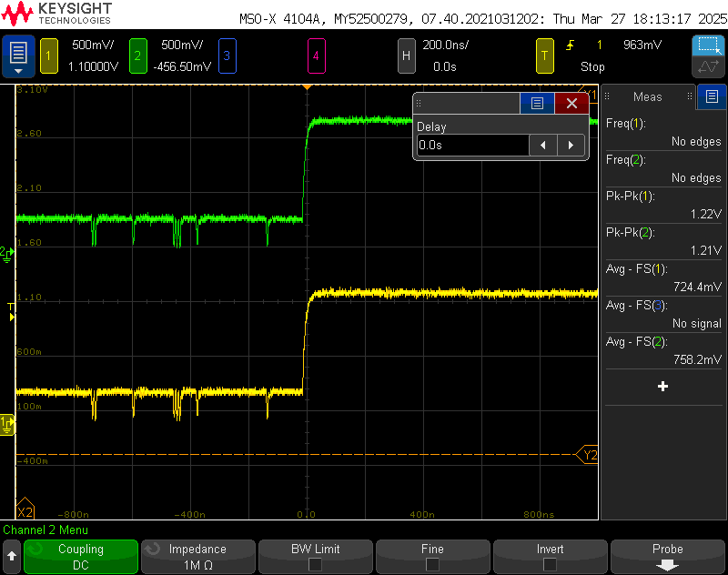Select the Pk-Pk(2) measurement 1.21V

point(663,242)
